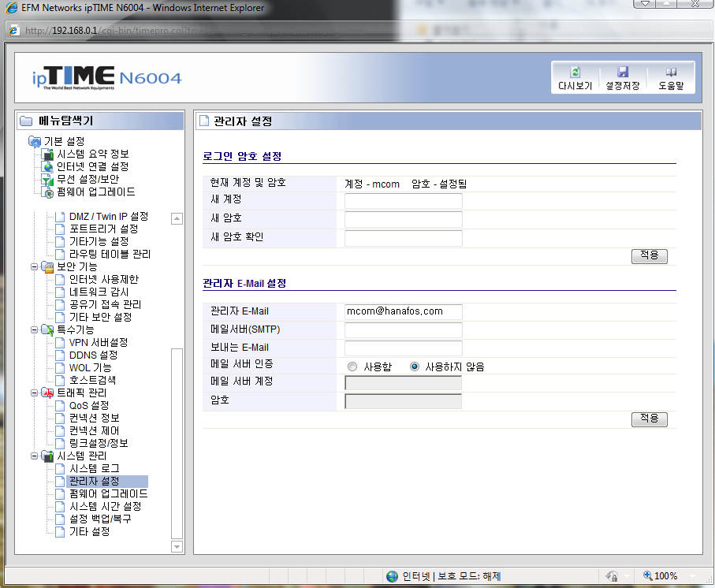Click 적용 button under login password settings

click(649, 256)
